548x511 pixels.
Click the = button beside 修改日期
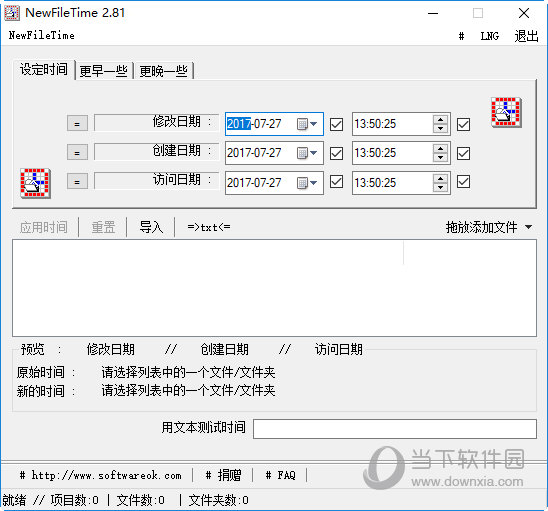coord(77,123)
